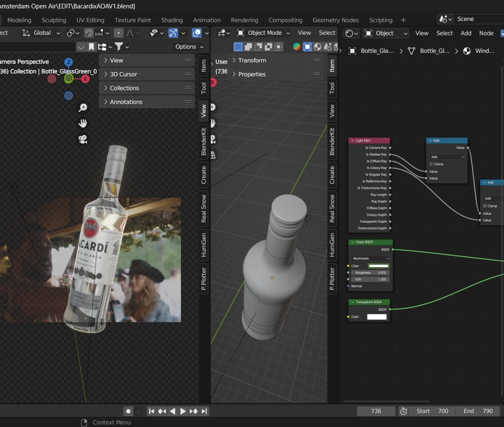Open Tool sidebar tab in left viewport
Image resolution: width=504 pixels, height=427 pixels.
click(203, 88)
